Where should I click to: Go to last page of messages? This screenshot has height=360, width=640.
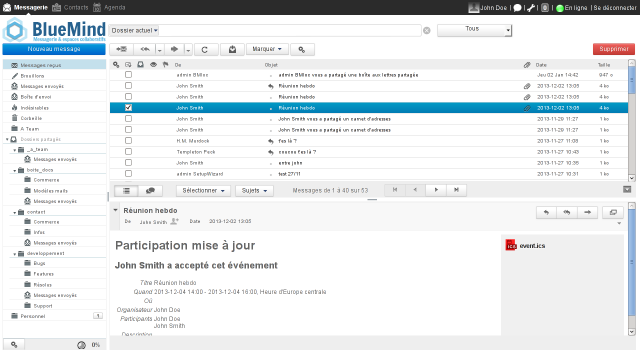pos(456,190)
